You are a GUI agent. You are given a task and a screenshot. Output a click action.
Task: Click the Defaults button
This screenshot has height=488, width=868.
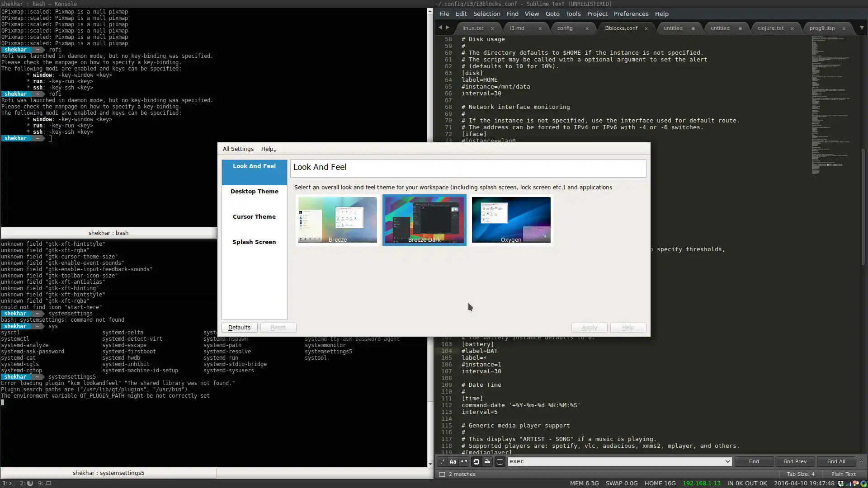click(x=239, y=327)
